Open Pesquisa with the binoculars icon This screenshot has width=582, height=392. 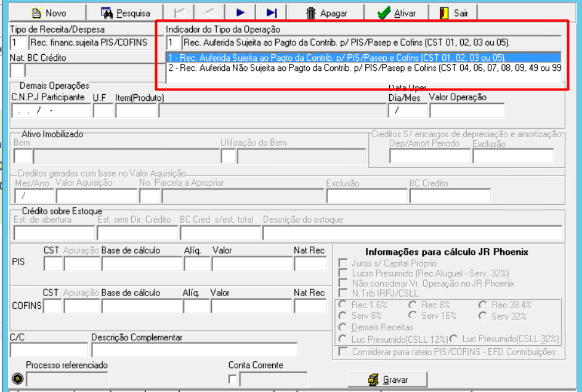tap(107, 13)
